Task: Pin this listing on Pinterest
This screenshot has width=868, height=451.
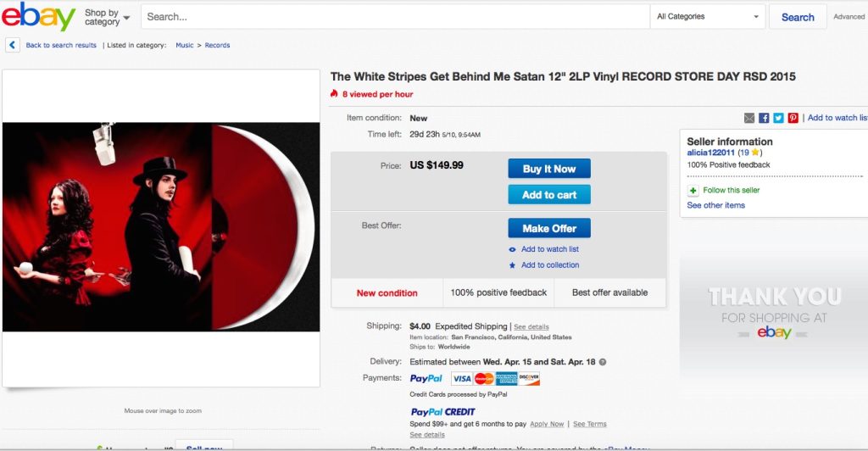Action: pos(793,118)
